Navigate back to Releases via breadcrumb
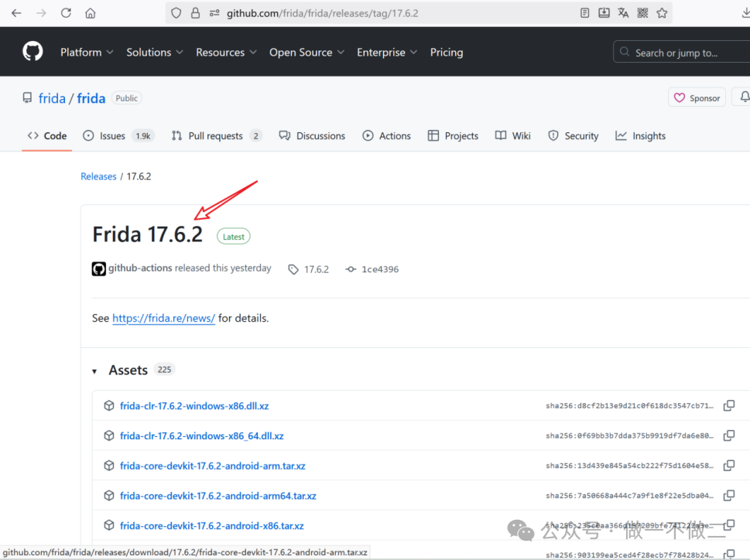 point(98,176)
